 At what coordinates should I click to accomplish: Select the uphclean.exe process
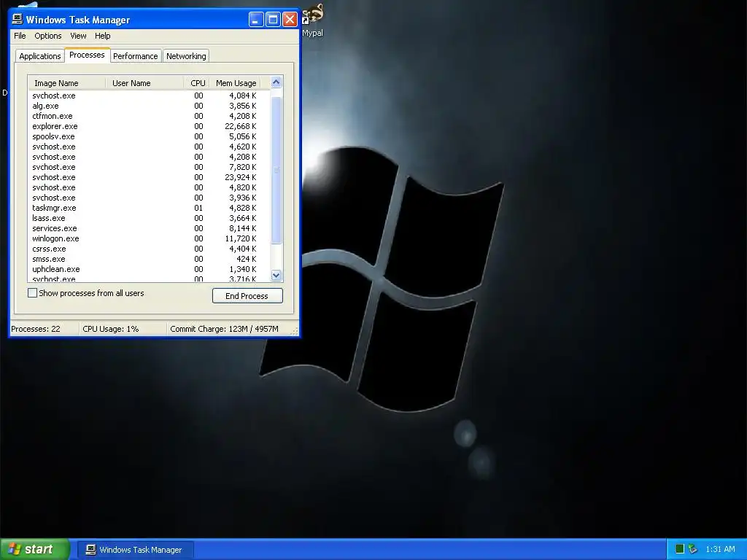(149, 270)
